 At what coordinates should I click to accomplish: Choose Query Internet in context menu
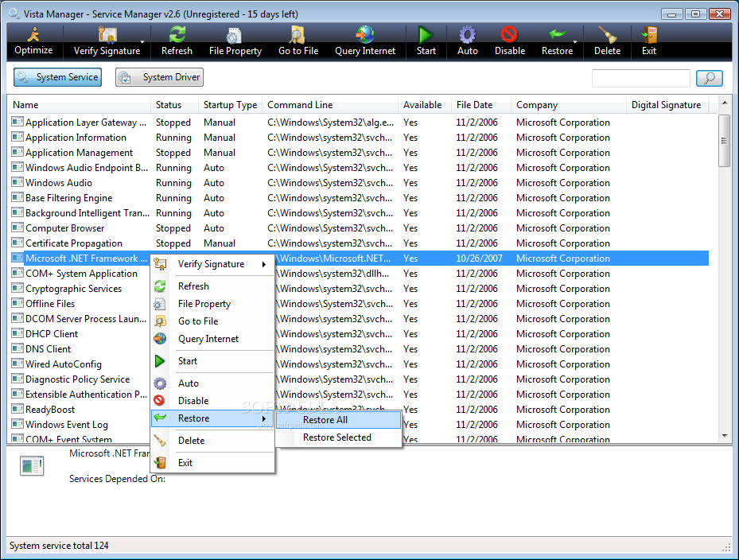212,339
